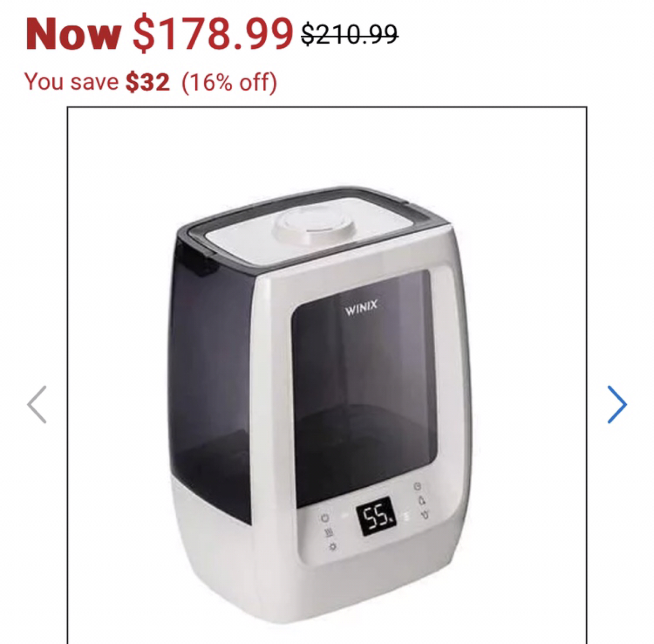Go to the next product image
This screenshot has width=654, height=644.
617,404
